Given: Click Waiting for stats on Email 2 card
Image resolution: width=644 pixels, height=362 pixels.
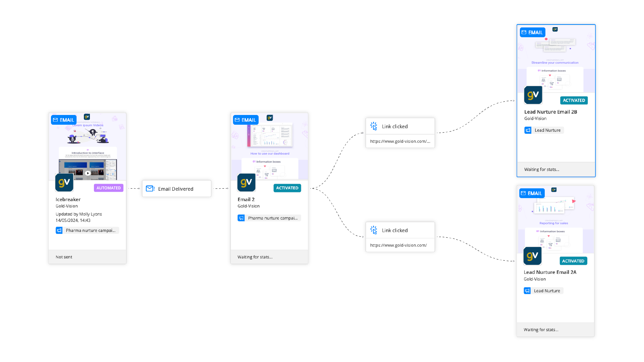Looking at the screenshot, I should pos(255,257).
